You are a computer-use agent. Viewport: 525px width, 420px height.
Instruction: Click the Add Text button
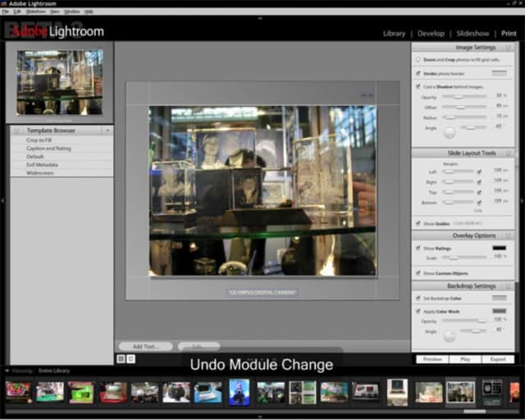coord(146,346)
